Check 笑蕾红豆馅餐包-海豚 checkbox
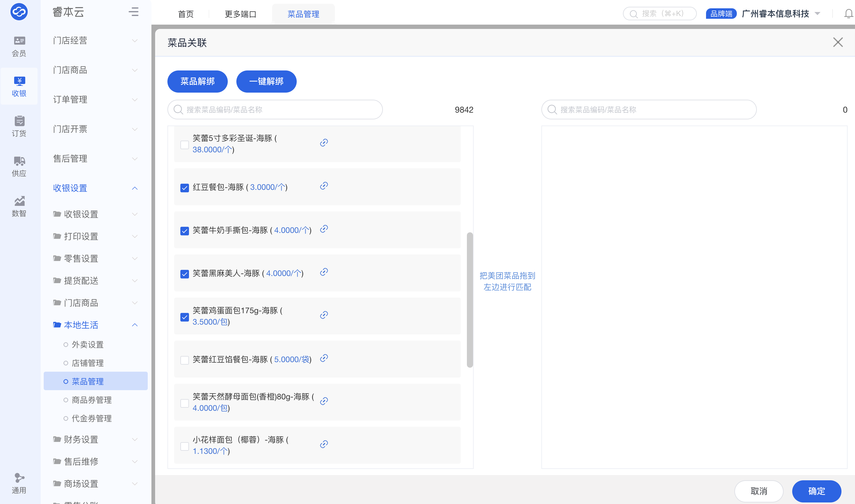Image resolution: width=855 pixels, height=504 pixels. point(184,360)
